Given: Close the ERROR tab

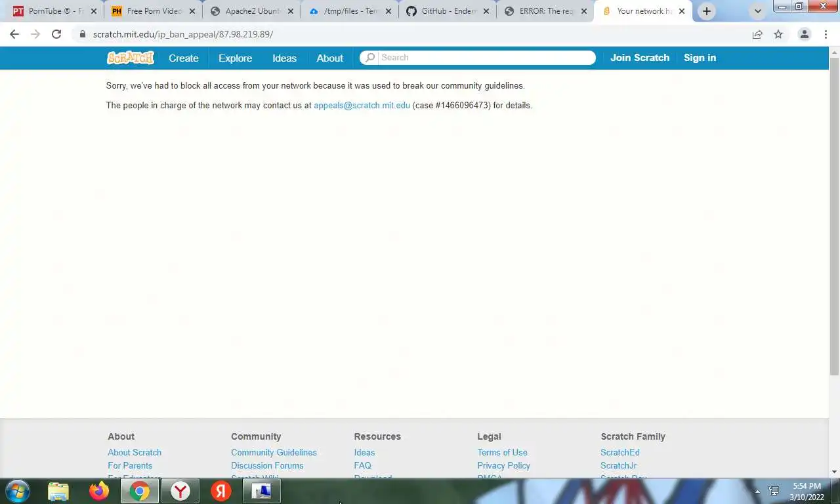Looking at the screenshot, I should [x=584, y=11].
